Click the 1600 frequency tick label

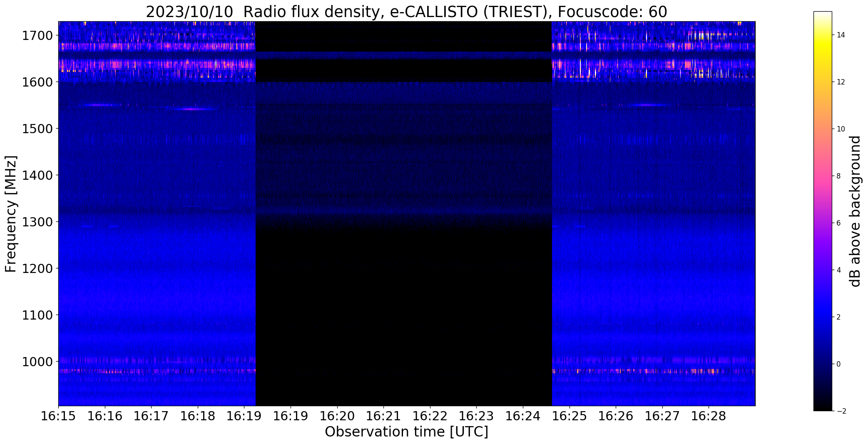(x=37, y=82)
